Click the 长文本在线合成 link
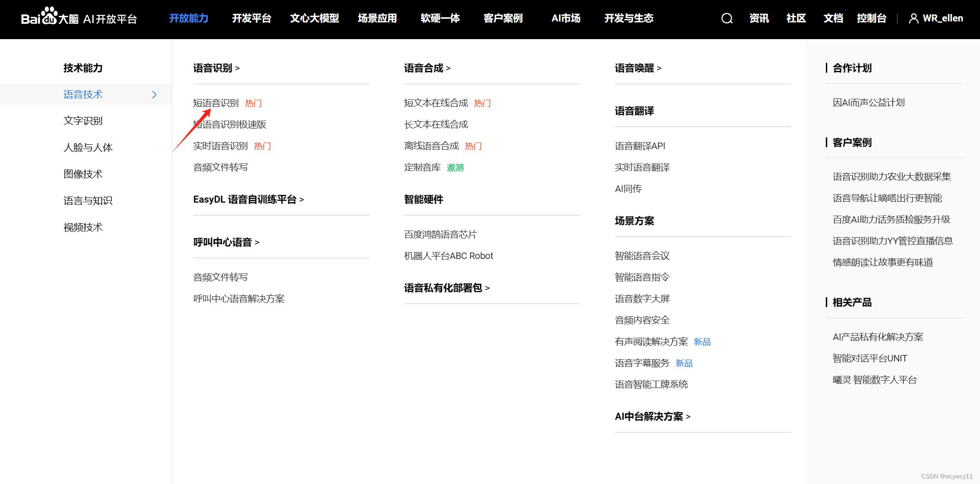Image resolution: width=980 pixels, height=484 pixels. click(436, 124)
